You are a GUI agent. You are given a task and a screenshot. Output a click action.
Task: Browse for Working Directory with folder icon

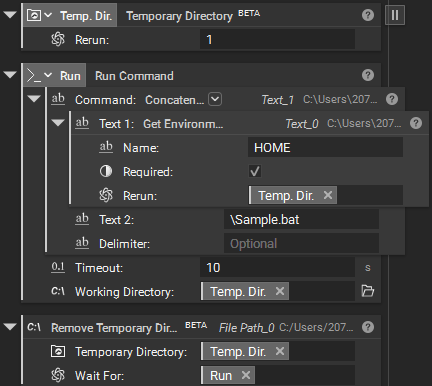coord(368,291)
